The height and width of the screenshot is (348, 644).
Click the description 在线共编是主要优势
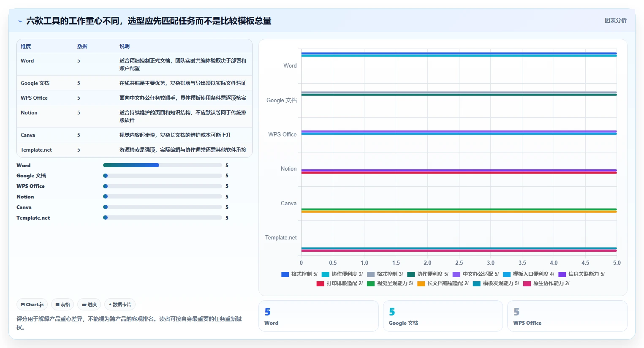point(183,83)
